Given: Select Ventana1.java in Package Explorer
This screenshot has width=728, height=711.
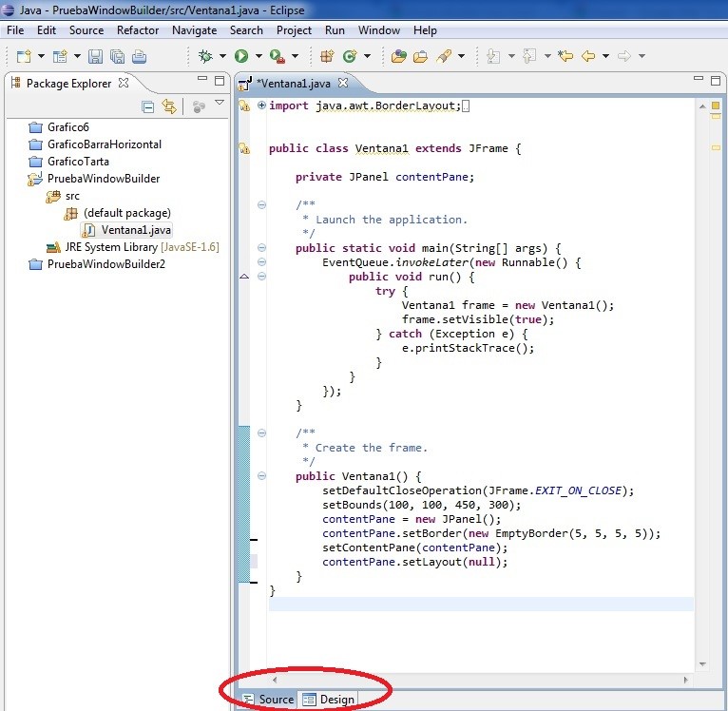Looking at the screenshot, I should coord(136,230).
